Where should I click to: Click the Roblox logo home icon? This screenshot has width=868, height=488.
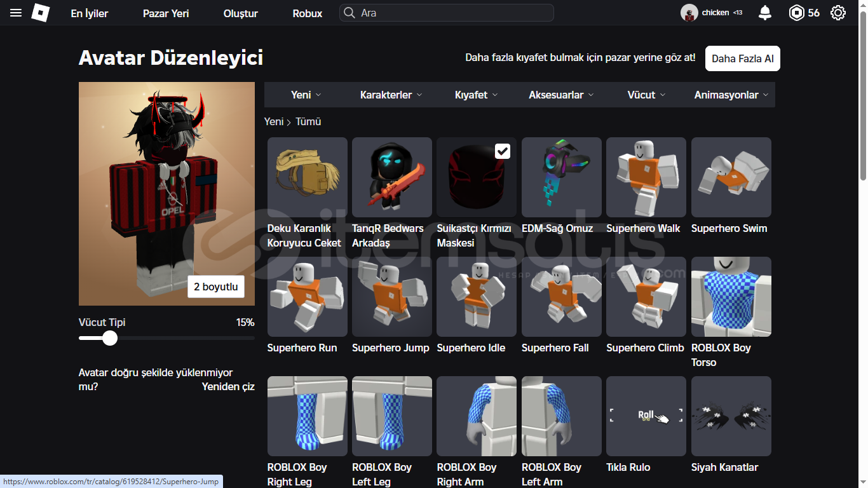pos(41,13)
